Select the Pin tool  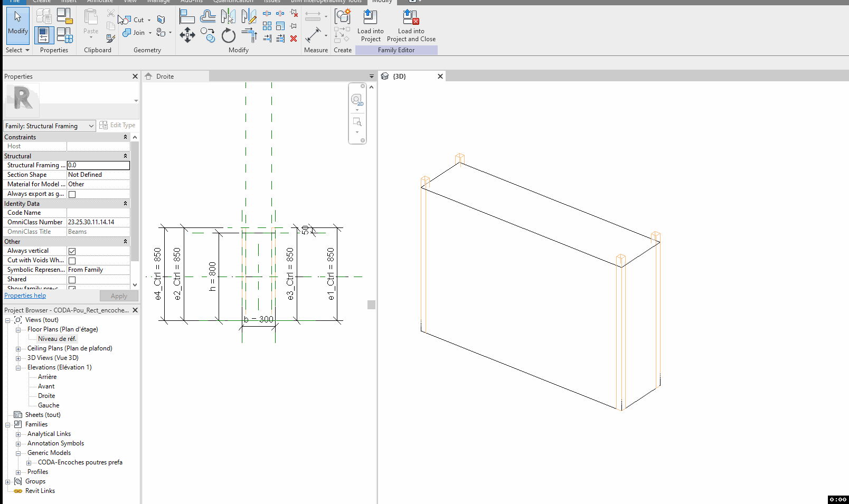pyautogui.click(x=293, y=25)
